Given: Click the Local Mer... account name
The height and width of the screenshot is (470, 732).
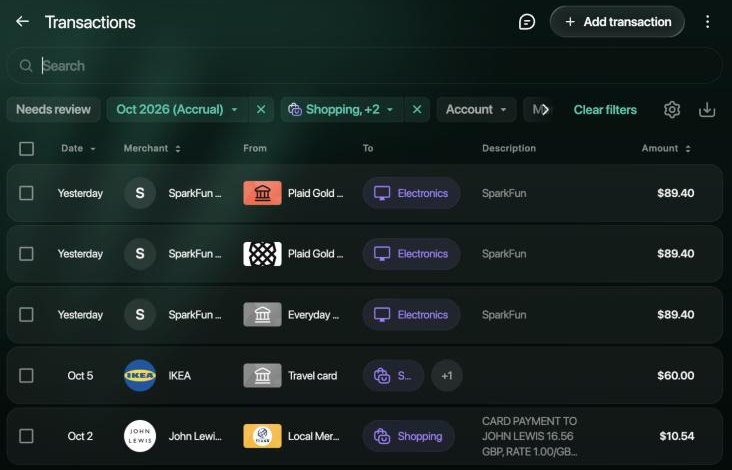Looking at the screenshot, I should click(313, 436).
